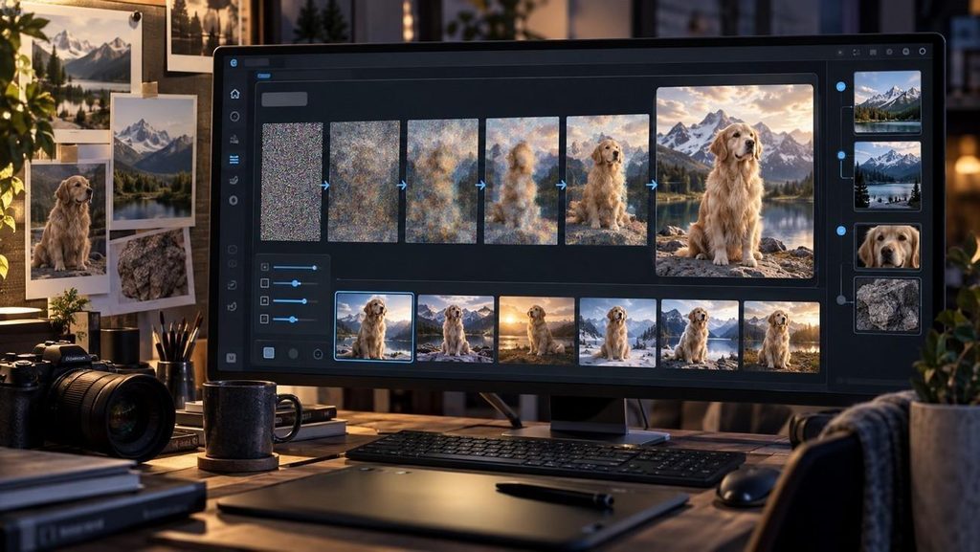Click the leaf-shaped icon under the list icon
This screenshot has width=980, height=552.
pos(234,180)
